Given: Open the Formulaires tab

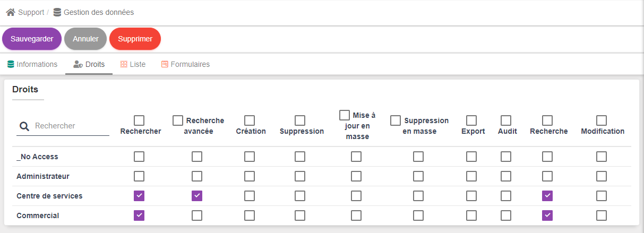Looking at the screenshot, I should coord(185,64).
